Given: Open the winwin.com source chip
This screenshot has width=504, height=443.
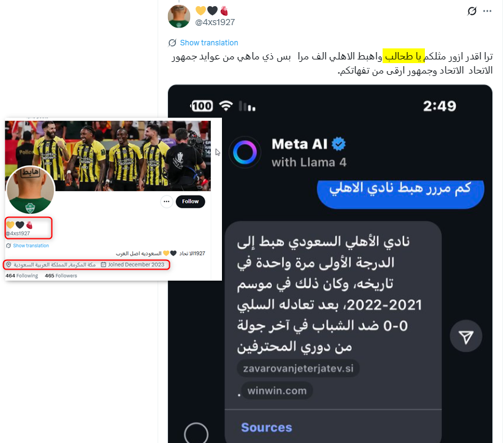Looking at the screenshot, I should [277, 391].
